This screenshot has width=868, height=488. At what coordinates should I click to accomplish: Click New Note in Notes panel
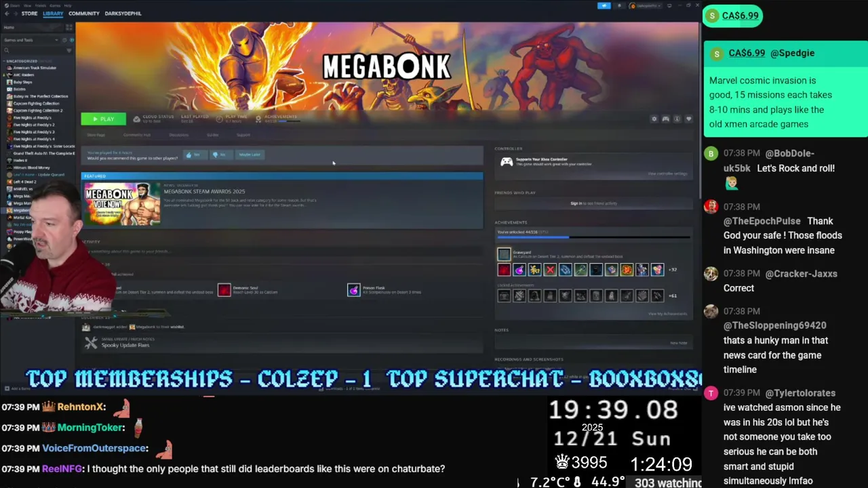pos(679,343)
